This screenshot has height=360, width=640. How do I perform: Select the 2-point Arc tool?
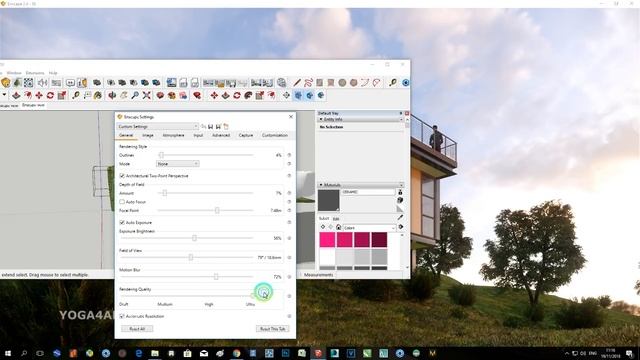(364, 83)
